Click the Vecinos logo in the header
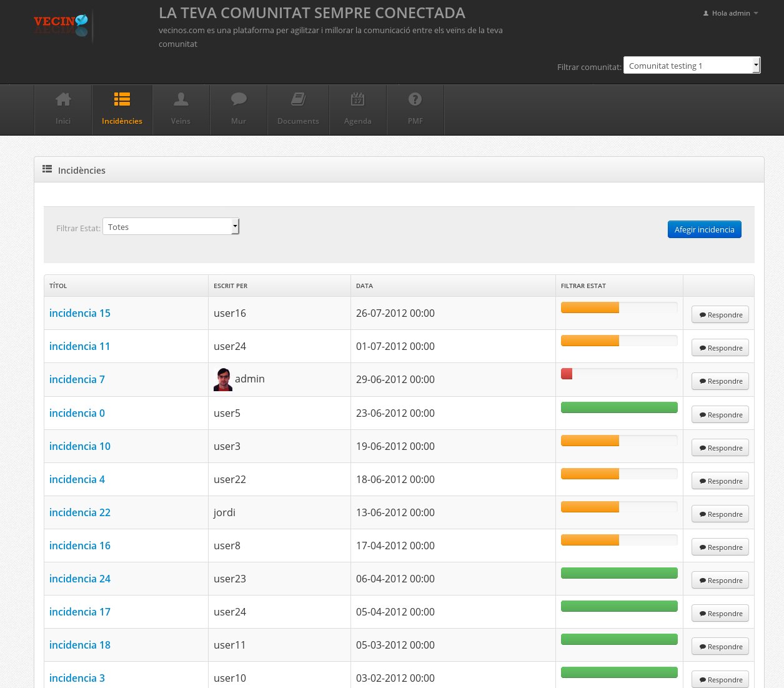 [61, 26]
